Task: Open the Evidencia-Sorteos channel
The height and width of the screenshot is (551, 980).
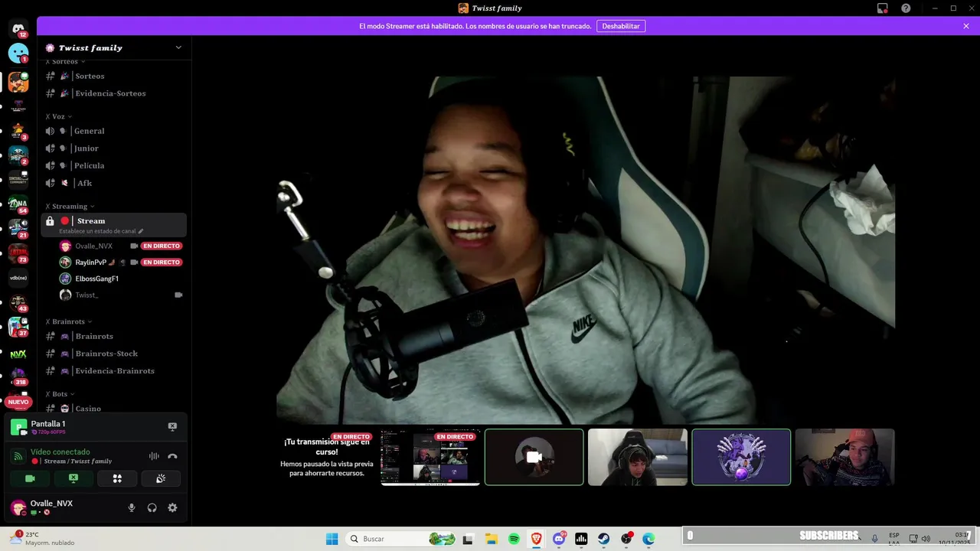Action: 113,93
